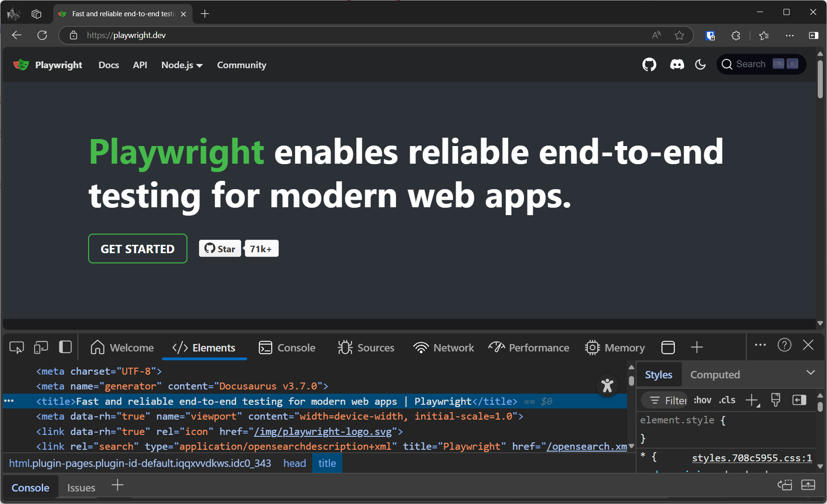Click the GET STARTED button
This screenshot has width=827, height=504.
coord(138,249)
